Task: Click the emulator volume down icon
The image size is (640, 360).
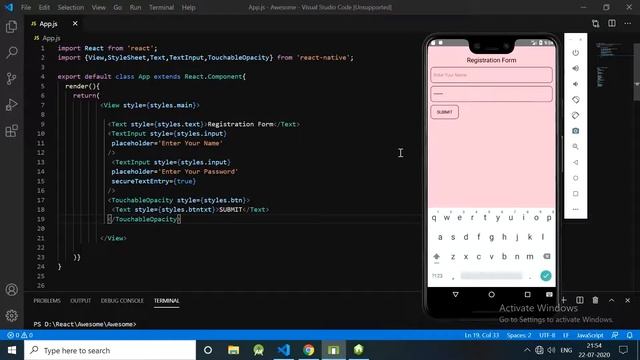Action: click(x=576, y=84)
